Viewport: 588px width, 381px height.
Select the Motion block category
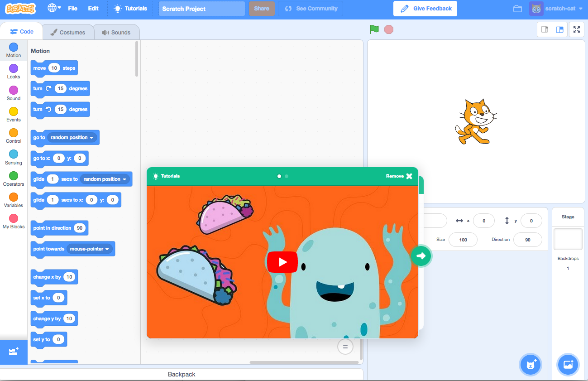pyautogui.click(x=14, y=50)
